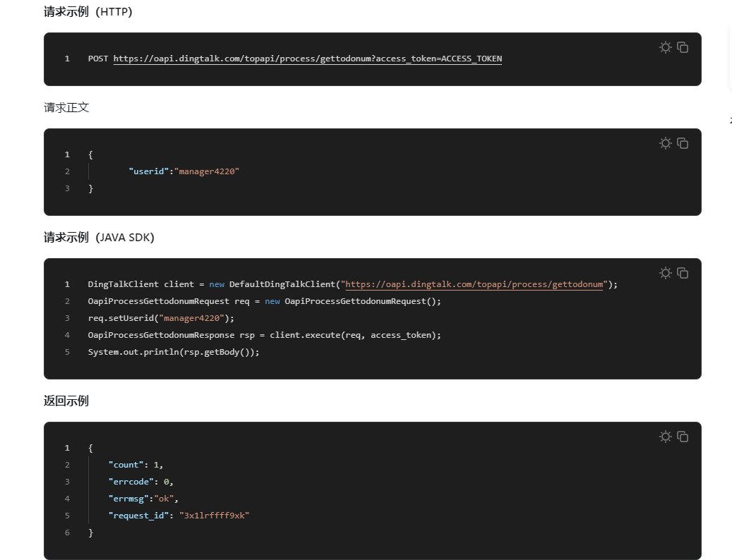
Task: Click the System.out.println line in Java code
Action: [x=174, y=352]
